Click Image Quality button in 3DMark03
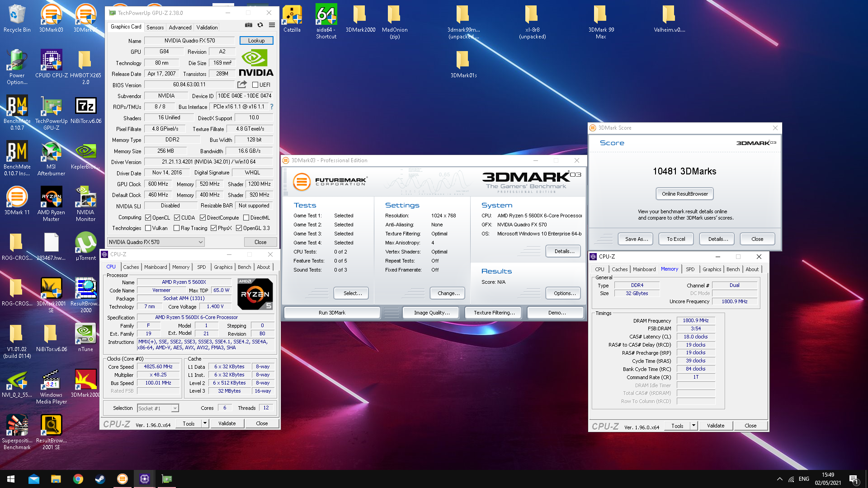Viewport: 868px width, 488px height. (x=431, y=313)
